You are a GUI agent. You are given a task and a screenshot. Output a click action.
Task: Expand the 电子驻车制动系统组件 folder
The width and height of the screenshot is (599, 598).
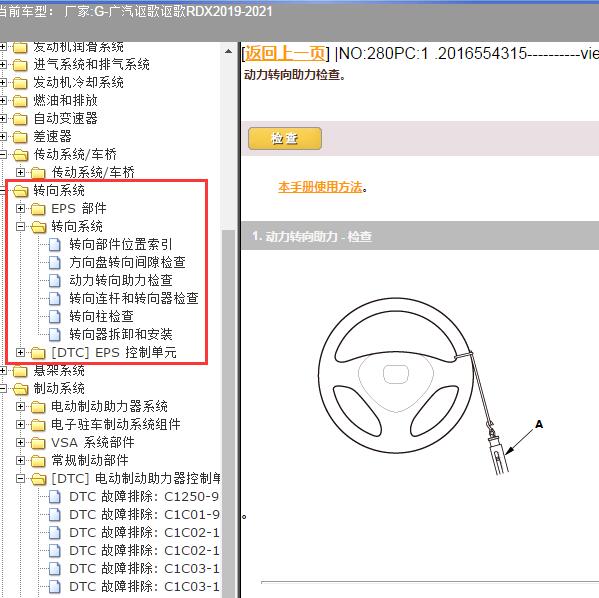pyautogui.click(x=21, y=425)
